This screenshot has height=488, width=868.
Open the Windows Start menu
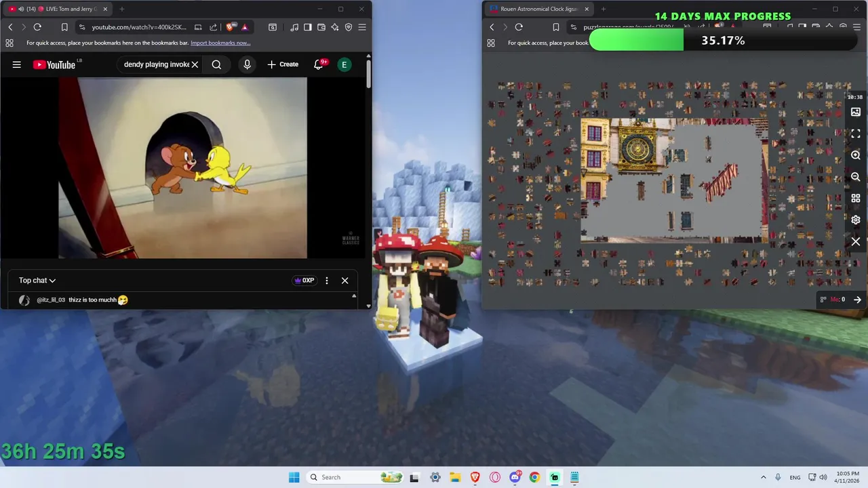(x=294, y=477)
